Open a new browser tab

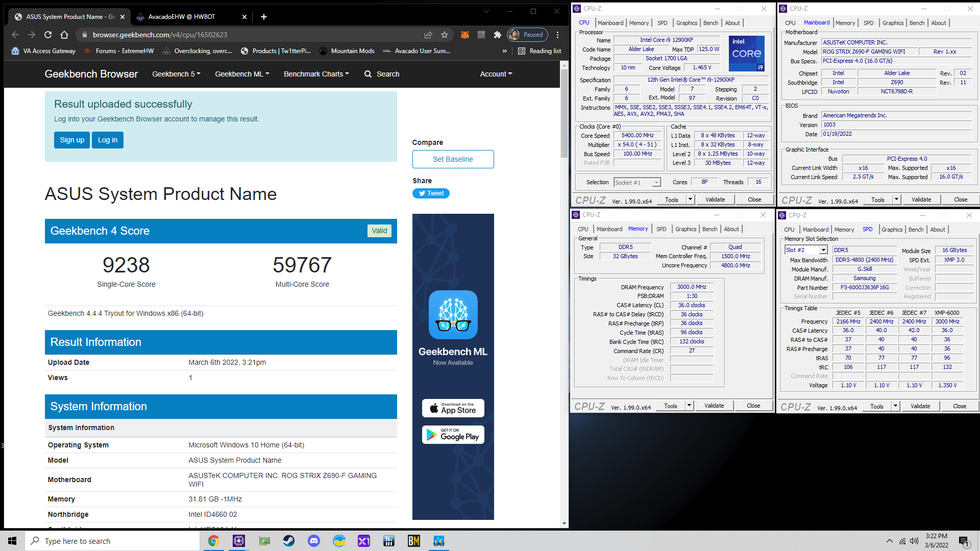pos(264,17)
